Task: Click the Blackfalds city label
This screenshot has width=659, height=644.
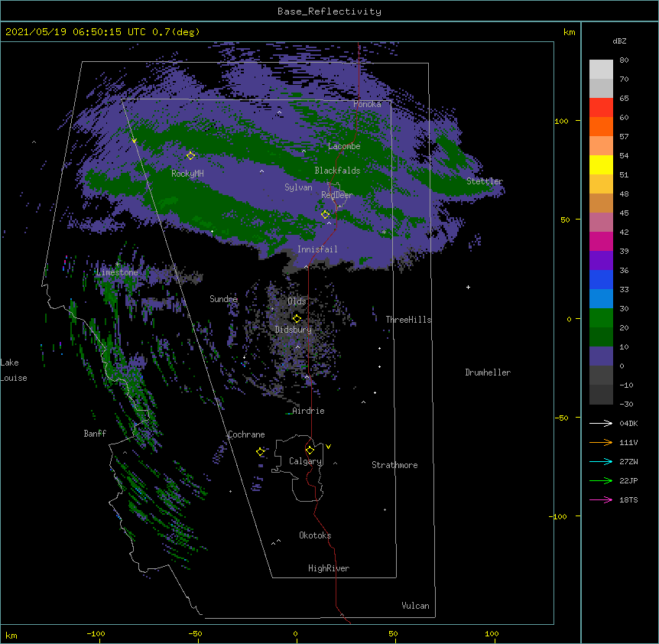Action: 337,171
